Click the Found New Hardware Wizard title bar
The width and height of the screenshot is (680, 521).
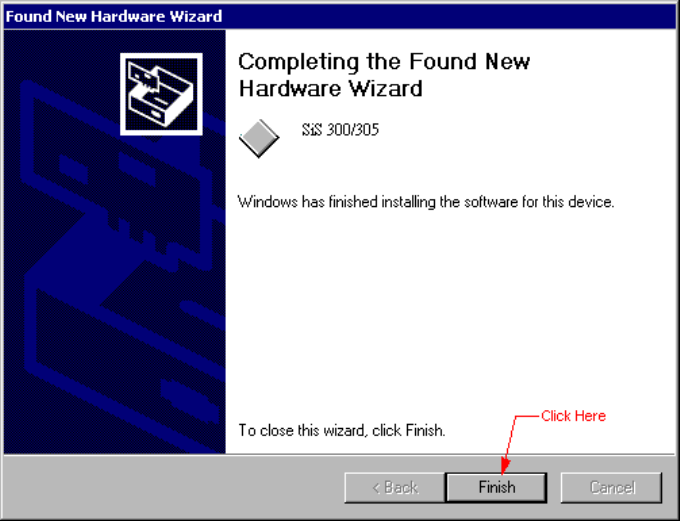(340, 16)
